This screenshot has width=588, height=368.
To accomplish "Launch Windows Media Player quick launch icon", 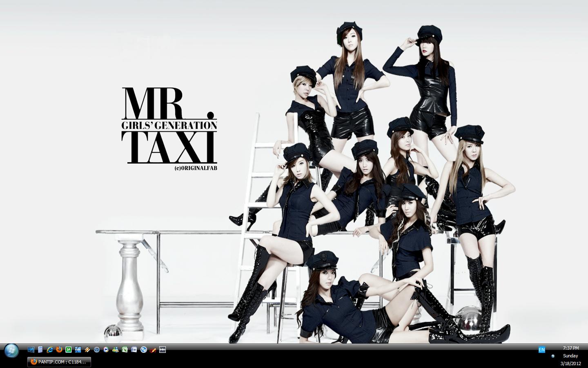I will coord(106,350).
